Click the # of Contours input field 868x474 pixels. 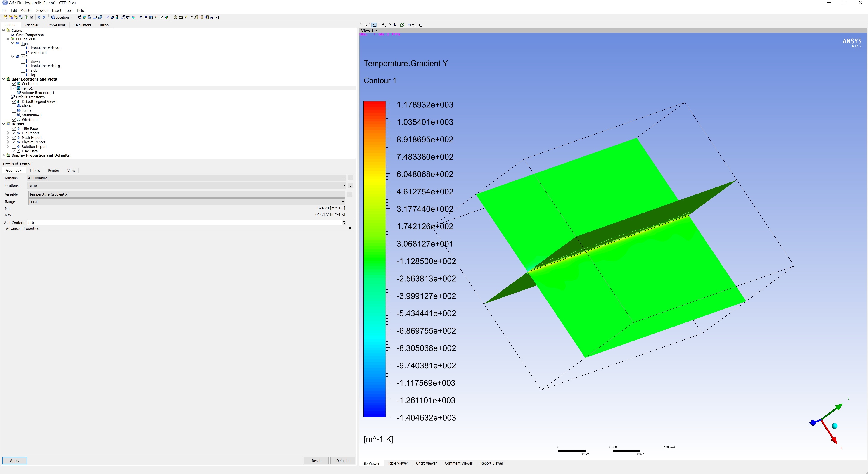point(185,223)
